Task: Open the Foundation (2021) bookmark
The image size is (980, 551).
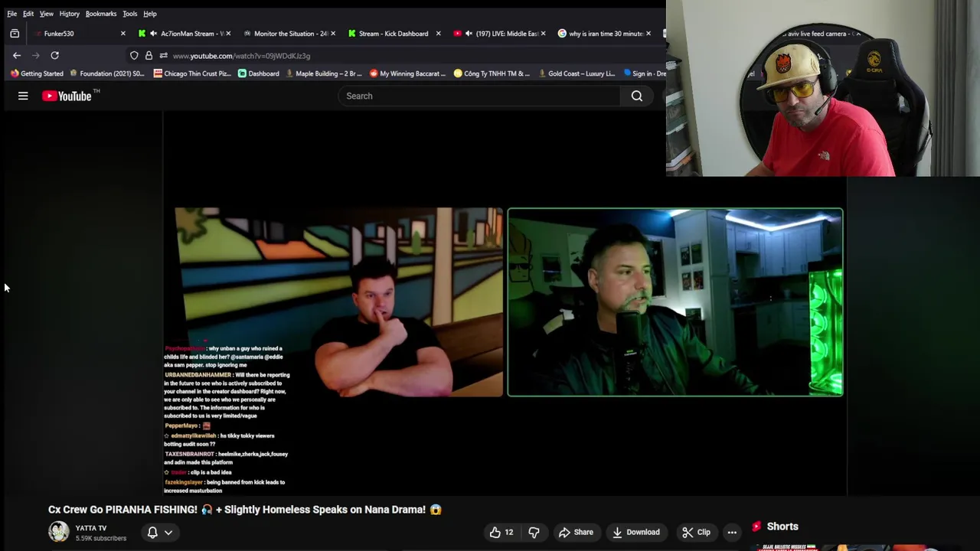Action: [x=107, y=73]
